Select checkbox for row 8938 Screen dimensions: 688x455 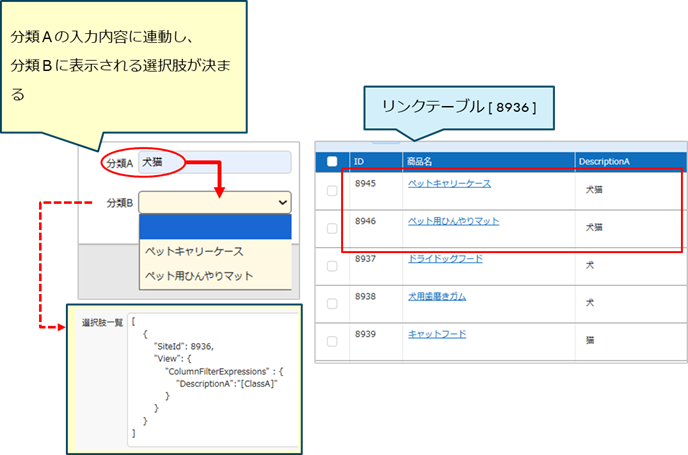[x=333, y=302]
